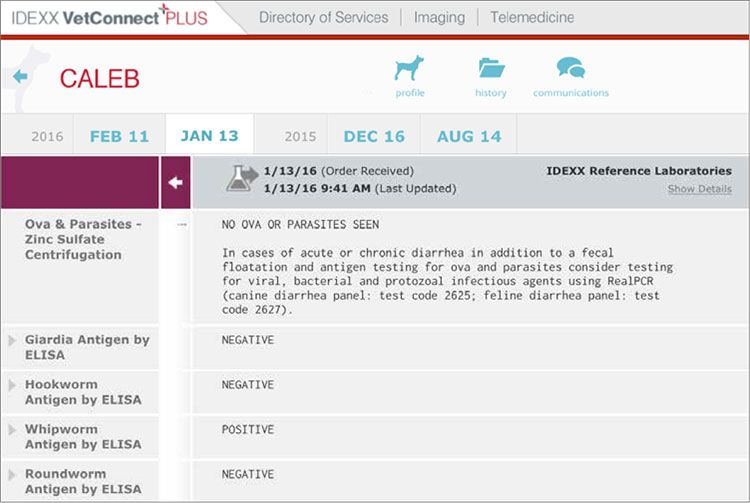
Task: Click the CALEB patient name
Action: click(99, 79)
